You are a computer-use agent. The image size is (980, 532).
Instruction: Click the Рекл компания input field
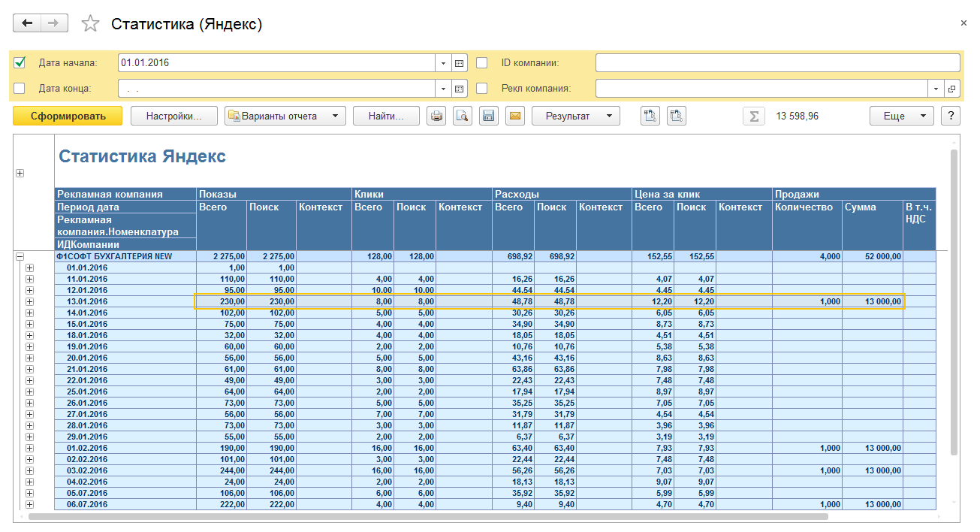pyautogui.click(x=761, y=89)
